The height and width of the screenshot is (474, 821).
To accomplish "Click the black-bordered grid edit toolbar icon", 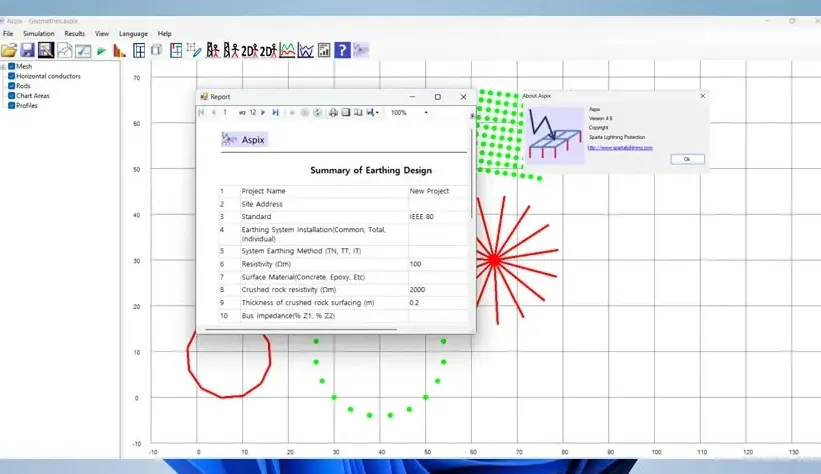I will [x=46, y=50].
